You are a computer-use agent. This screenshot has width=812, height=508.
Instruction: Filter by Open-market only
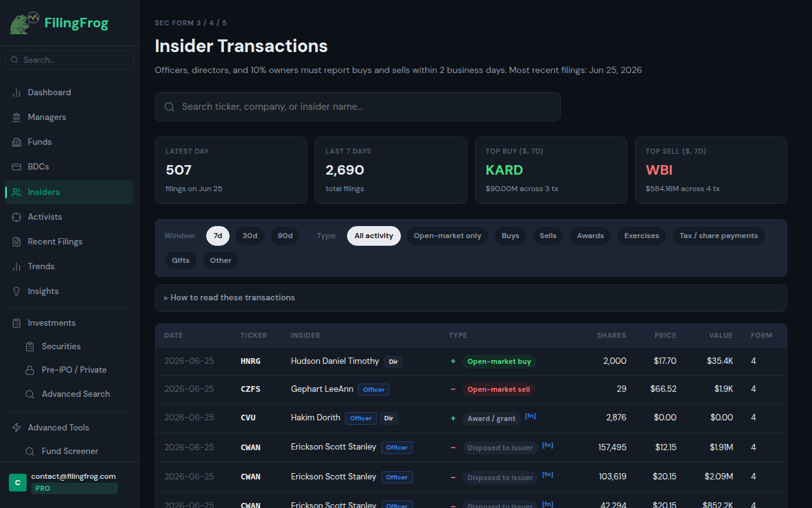447,236
